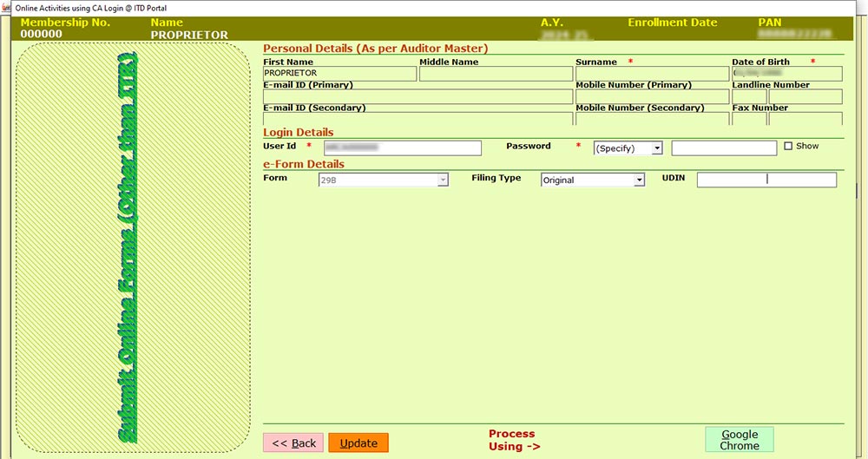Click into the Middle Name field
The width and height of the screenshot is (868, 459).
(496, 74)
